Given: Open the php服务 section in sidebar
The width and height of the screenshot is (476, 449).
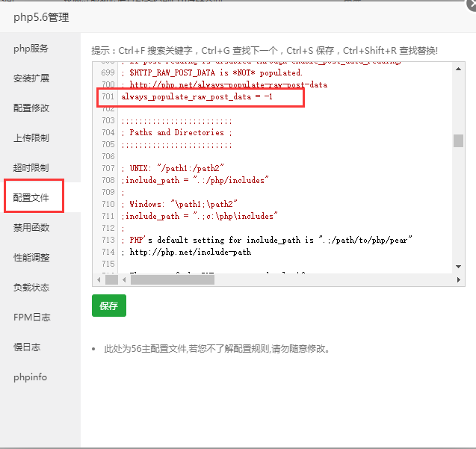Looking at the screenshot, I should pyautogui.click(x=31, y=49).
